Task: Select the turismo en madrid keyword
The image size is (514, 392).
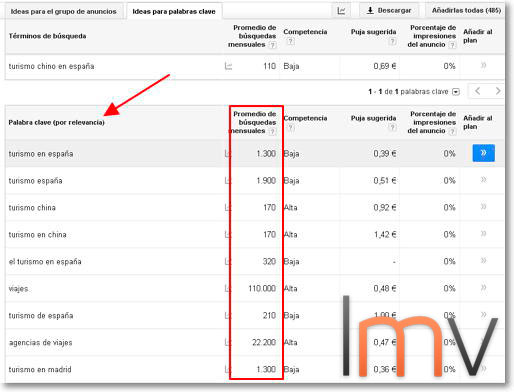Action: pos(40,370)
